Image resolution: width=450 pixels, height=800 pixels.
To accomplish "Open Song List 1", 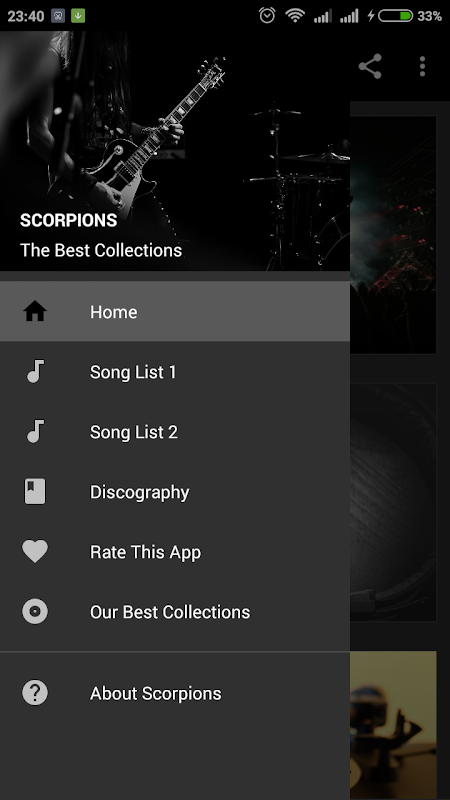I will (x=175, y=371).
